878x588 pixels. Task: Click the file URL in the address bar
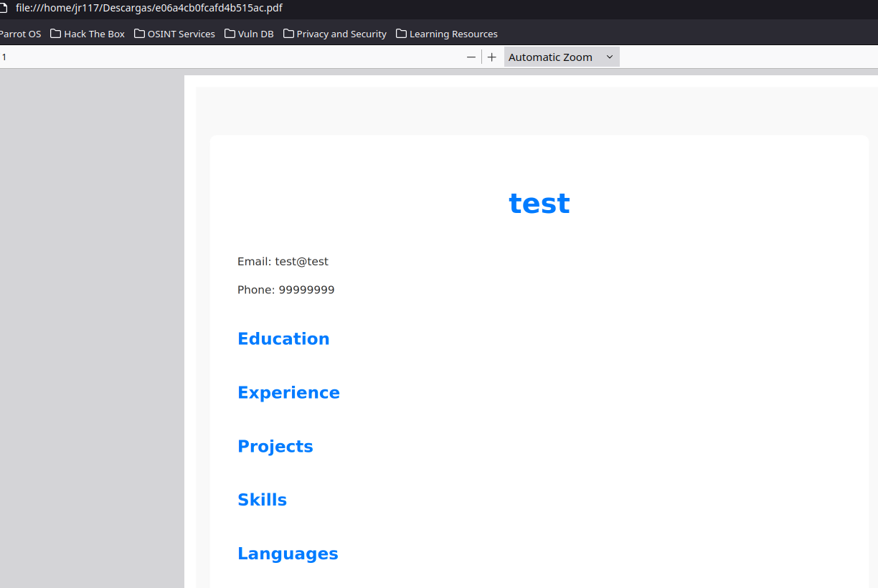click(x=149, y=8)
